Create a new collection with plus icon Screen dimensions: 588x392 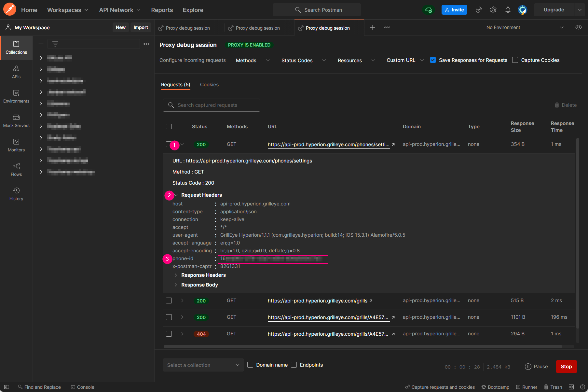[41, 44]
